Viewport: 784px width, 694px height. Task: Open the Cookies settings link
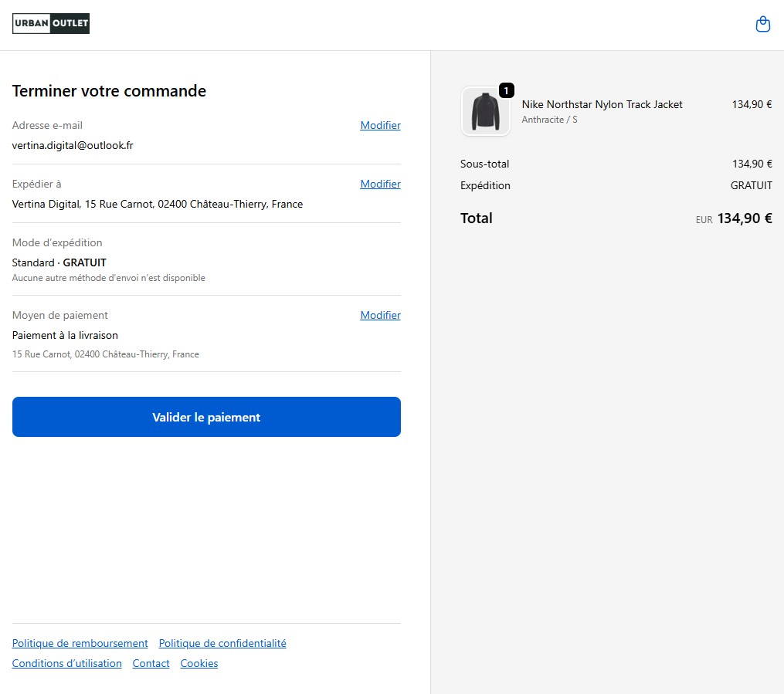pyautogui.click(x=199, y=663)
